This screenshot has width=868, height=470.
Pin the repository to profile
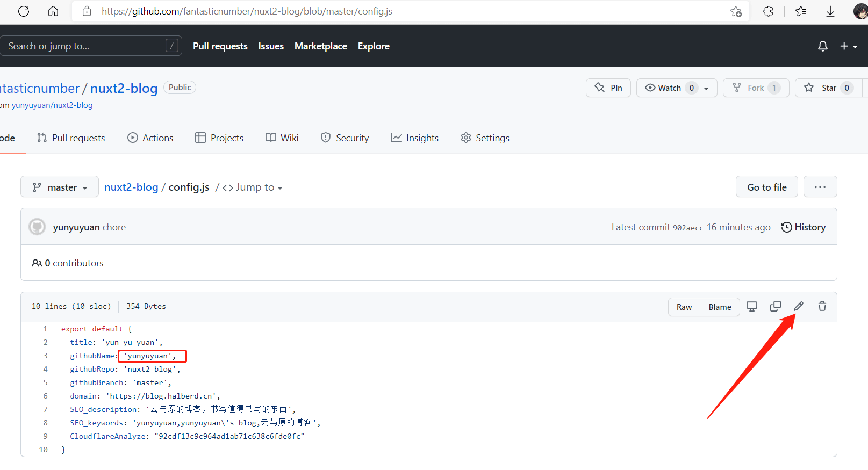(x=608, y=88)
